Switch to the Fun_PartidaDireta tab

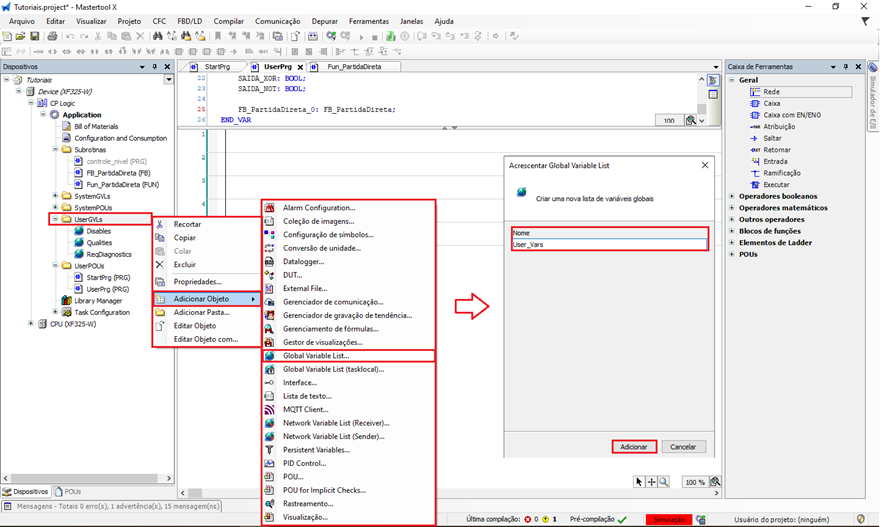[362, 67]
